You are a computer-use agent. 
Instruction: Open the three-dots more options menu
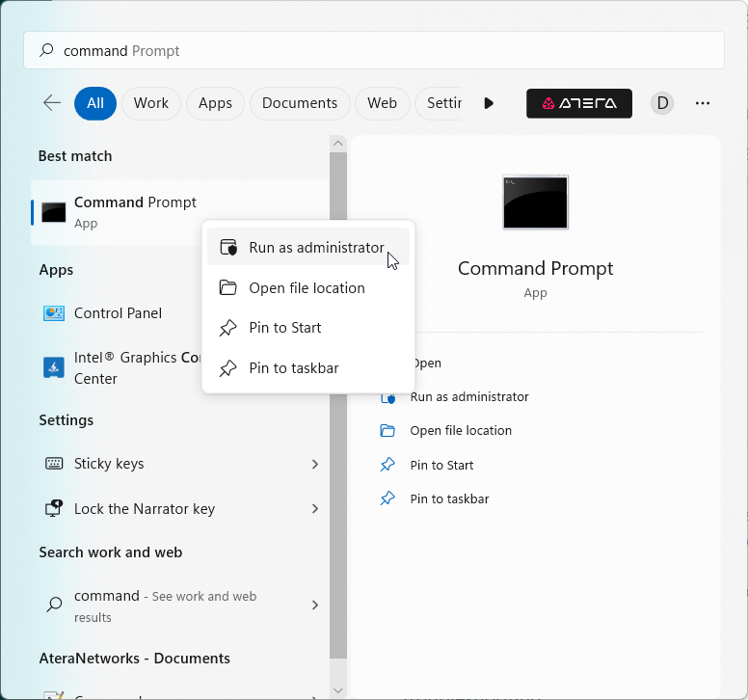(x=703, y=103)
